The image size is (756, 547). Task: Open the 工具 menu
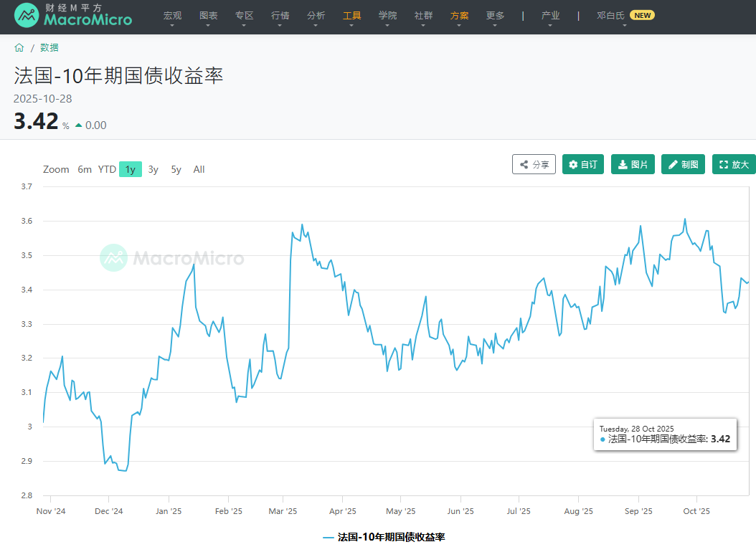[352, 16]
